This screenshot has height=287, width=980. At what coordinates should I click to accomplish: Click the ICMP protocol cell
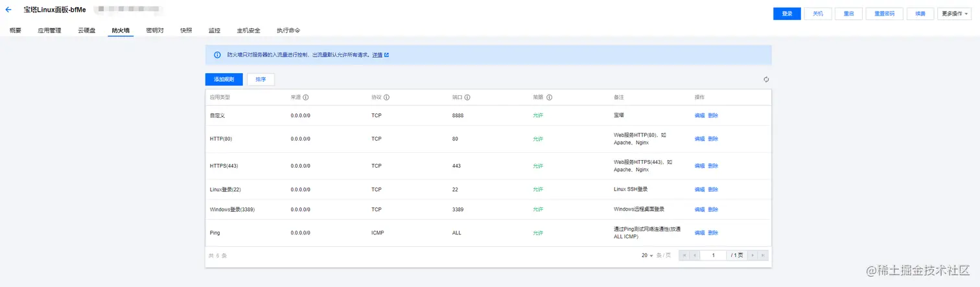click(378, 233)
